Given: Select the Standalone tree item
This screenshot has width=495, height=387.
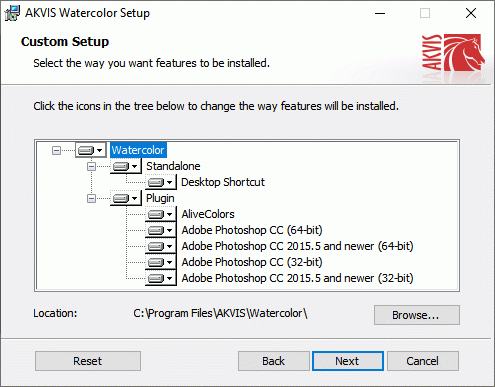Looking at the screenshot, I should click(x=173, y=166).
